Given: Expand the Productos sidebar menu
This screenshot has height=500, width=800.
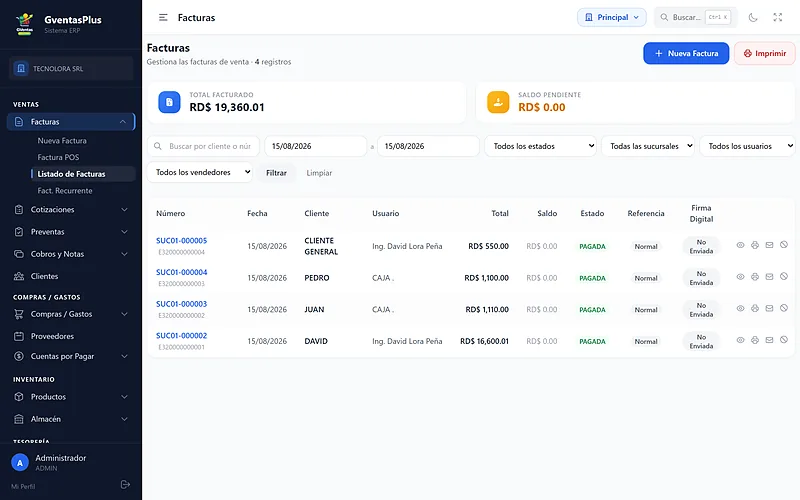Looking at the screenshot, I should [x=71, y=397].
